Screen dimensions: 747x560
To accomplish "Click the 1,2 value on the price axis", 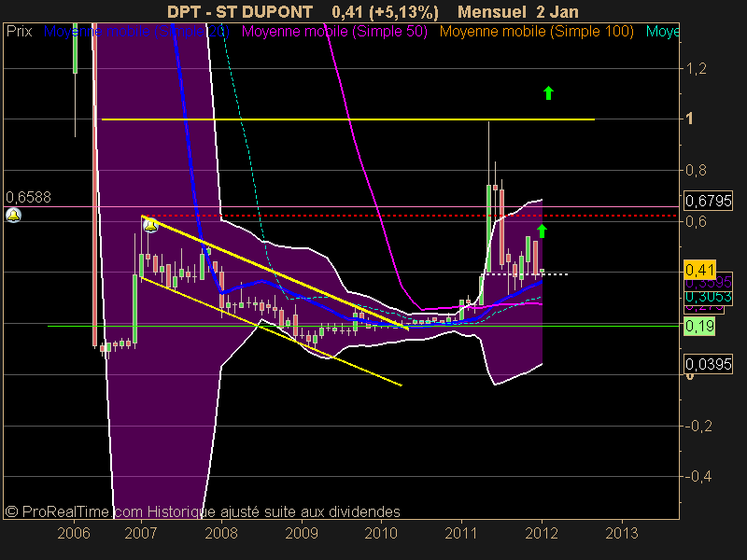I will click(x=696, y=68).
